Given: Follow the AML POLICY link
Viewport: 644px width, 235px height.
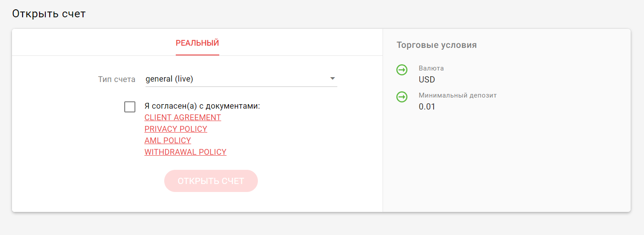Looking at the screenshot, I should click(x=168, y=141).
